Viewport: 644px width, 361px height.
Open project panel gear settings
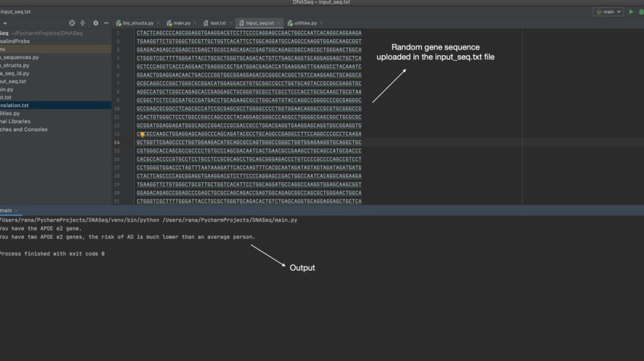click(96, 23)
